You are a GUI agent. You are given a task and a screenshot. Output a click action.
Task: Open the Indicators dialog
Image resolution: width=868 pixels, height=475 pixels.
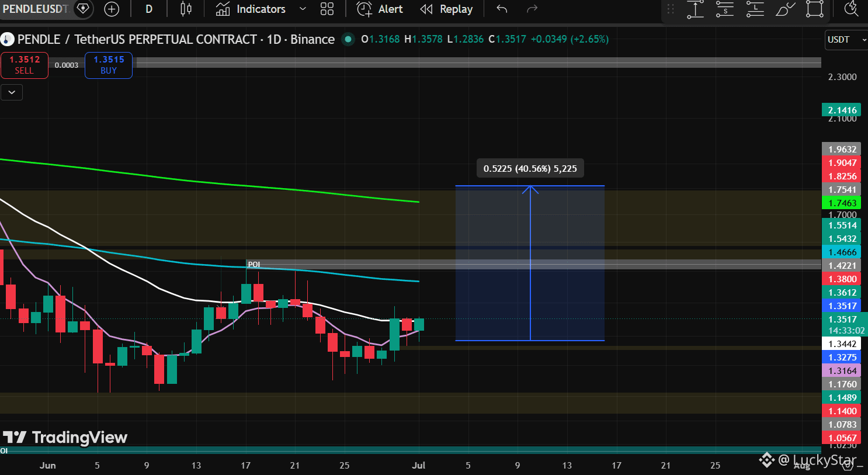point(251,9)
